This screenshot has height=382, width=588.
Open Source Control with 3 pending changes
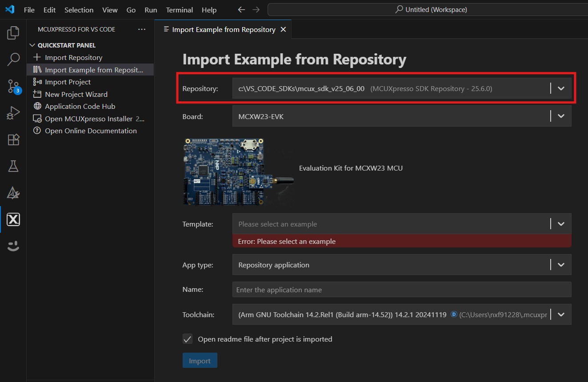(x=13, y=86)
